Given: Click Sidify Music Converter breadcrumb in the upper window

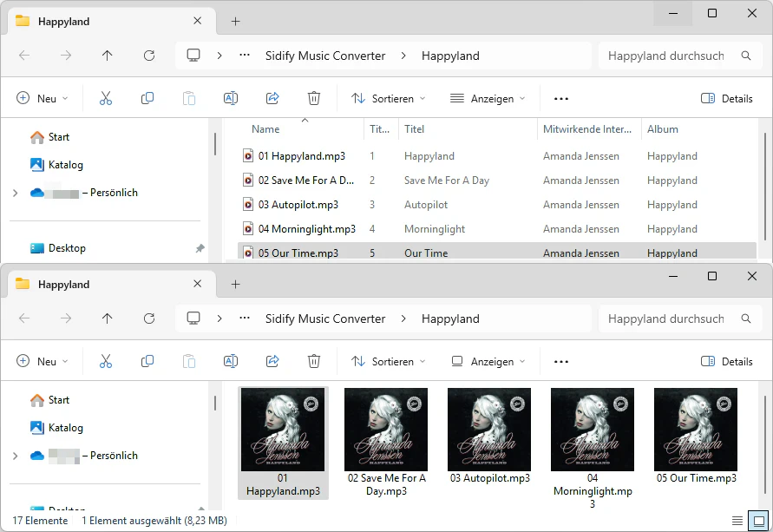Looking at the screenshot, I should point(324,56).
